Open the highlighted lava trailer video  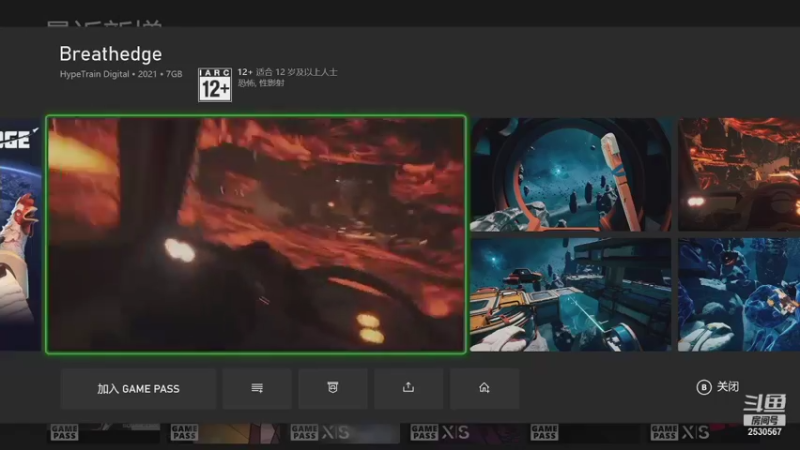[256, 234]
